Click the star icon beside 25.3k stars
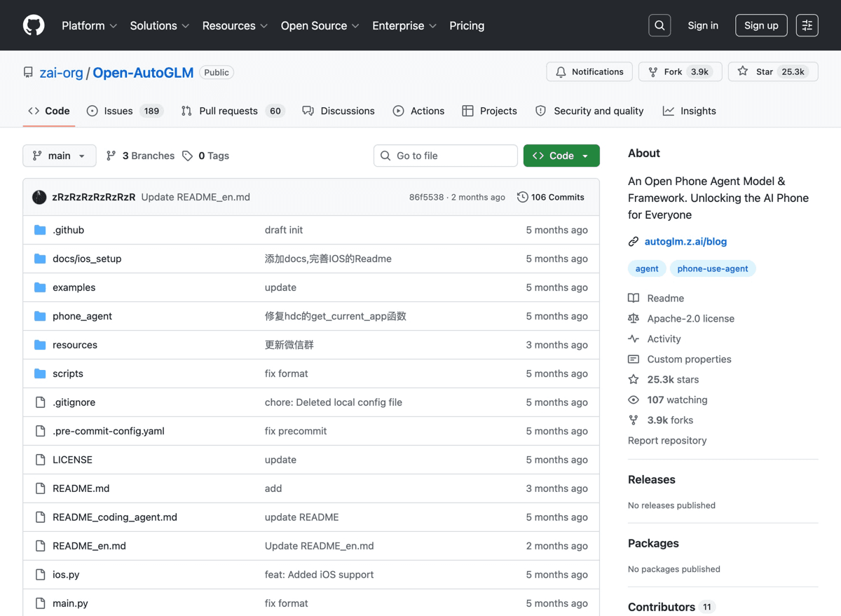The width and height of the screenshot is (841, 616). click(634, 379)
